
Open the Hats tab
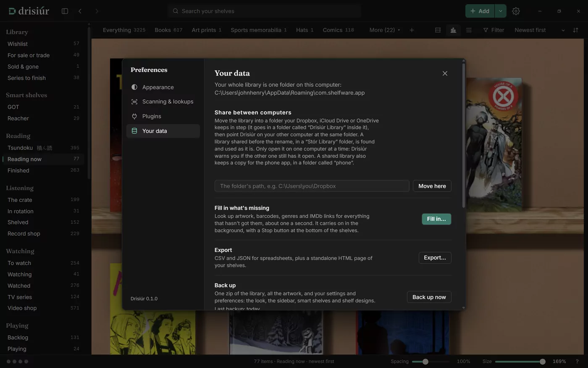tap(304, 30)
